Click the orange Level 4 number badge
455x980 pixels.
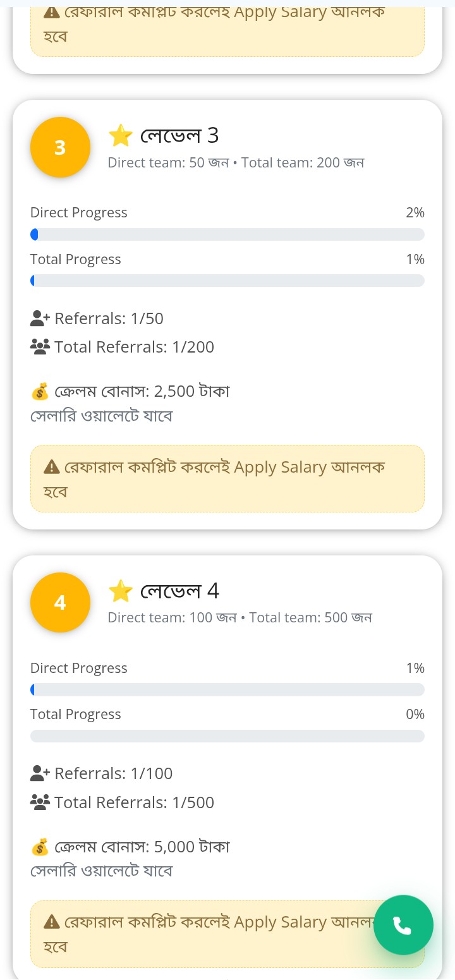coord(60,603)
